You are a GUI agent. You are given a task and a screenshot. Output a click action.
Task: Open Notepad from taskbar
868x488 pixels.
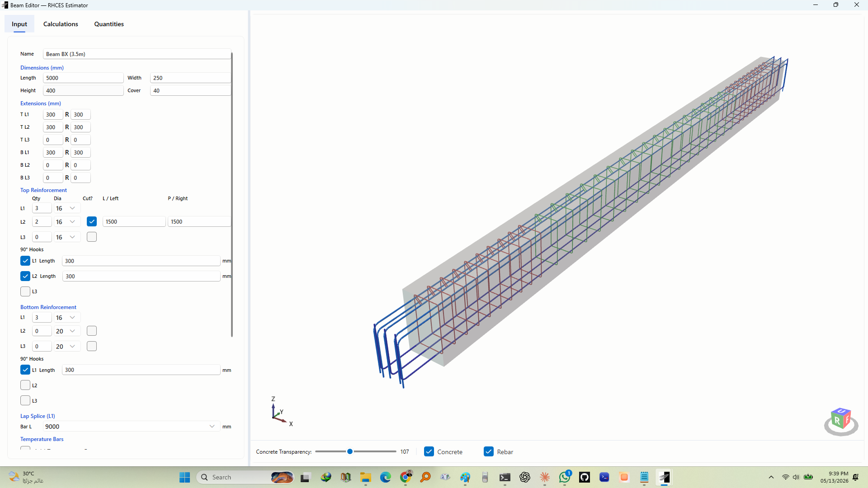pos(644,477)
